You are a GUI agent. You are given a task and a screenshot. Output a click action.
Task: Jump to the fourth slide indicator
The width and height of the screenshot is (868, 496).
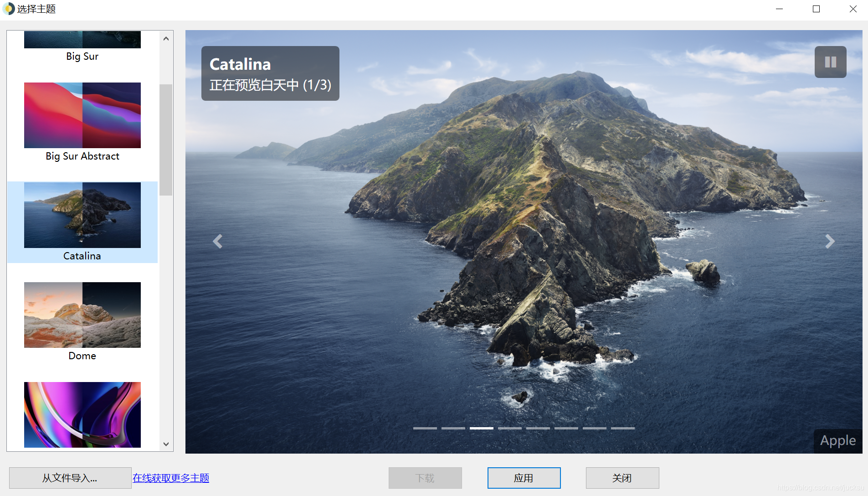point(510,428)
